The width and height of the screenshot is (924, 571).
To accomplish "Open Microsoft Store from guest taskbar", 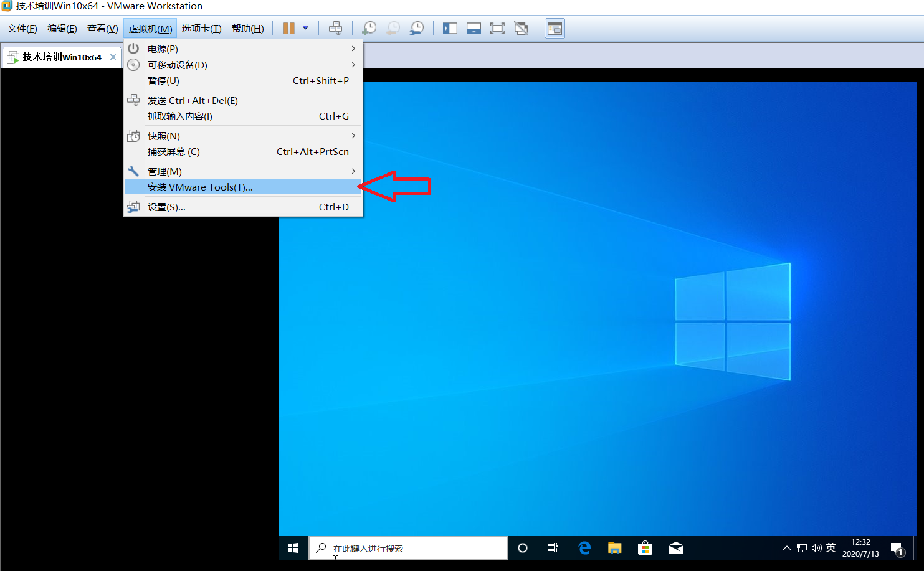I will [x=645, y=548].
